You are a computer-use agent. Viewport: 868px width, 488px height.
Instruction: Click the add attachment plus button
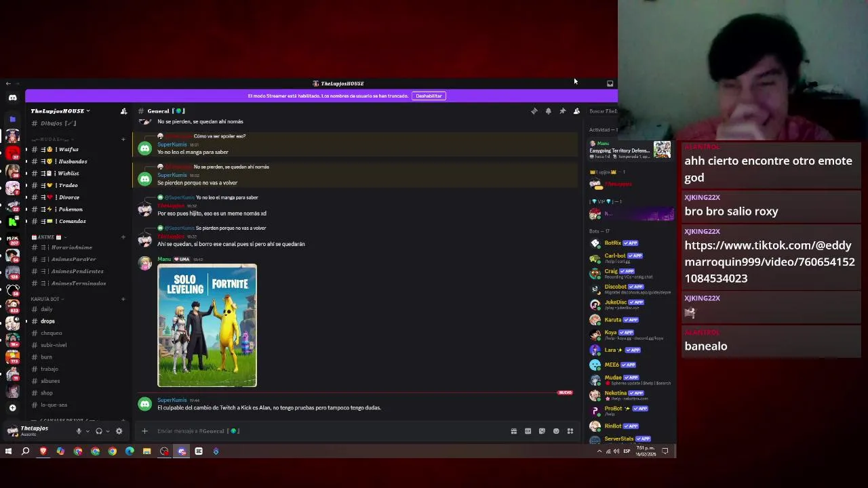[144, 431]
